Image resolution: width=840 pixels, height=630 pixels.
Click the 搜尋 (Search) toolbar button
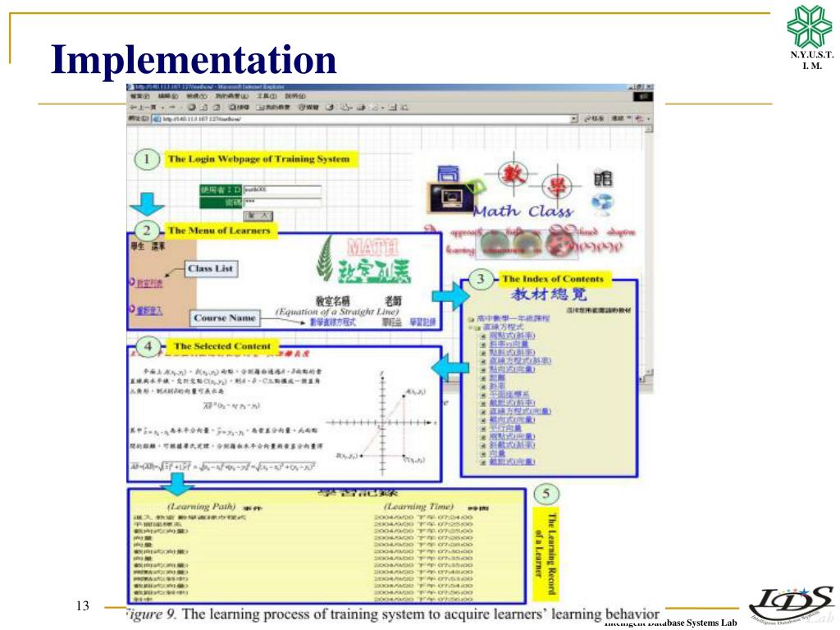point(239,107)
